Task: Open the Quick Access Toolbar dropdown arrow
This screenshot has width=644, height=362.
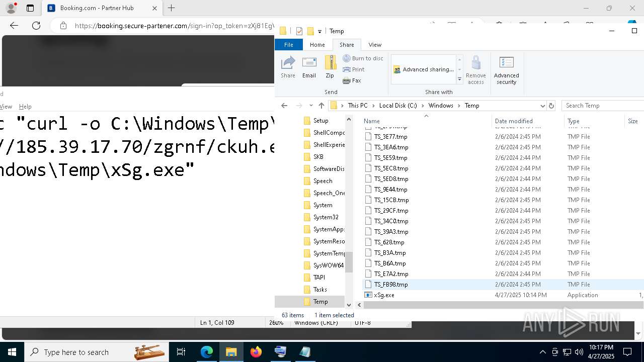Action: (x=319, y=31)
